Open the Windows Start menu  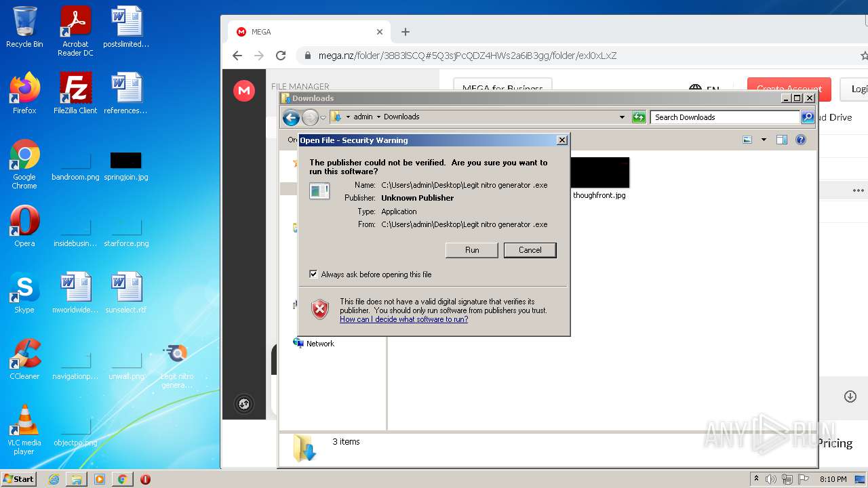[19, 479]
